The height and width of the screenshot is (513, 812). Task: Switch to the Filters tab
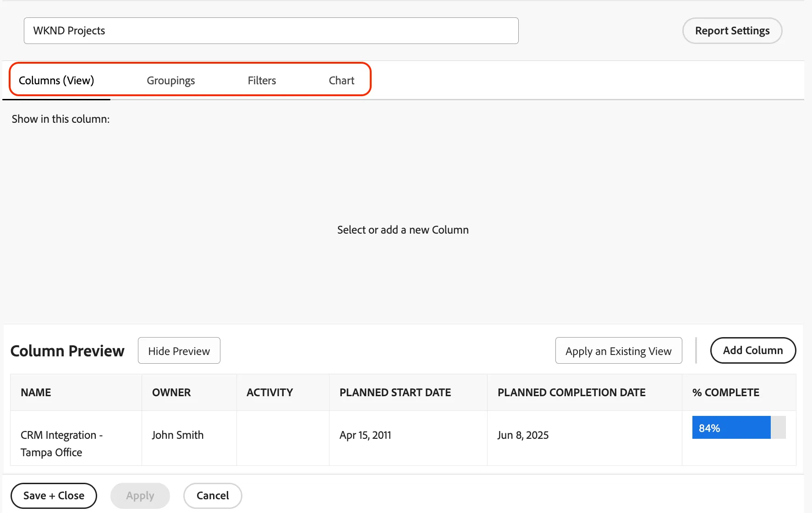pos(262,81)
